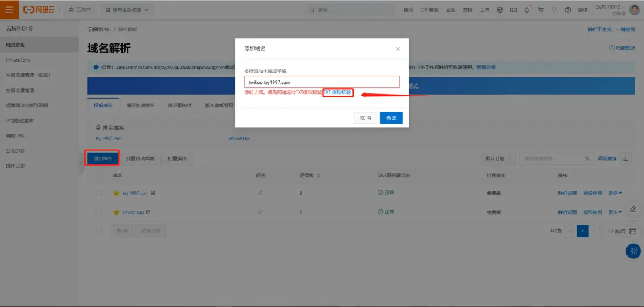Check the tzy1997.com row checkbox
Viewport: 644px width, 307px height.
click(99, 193)
